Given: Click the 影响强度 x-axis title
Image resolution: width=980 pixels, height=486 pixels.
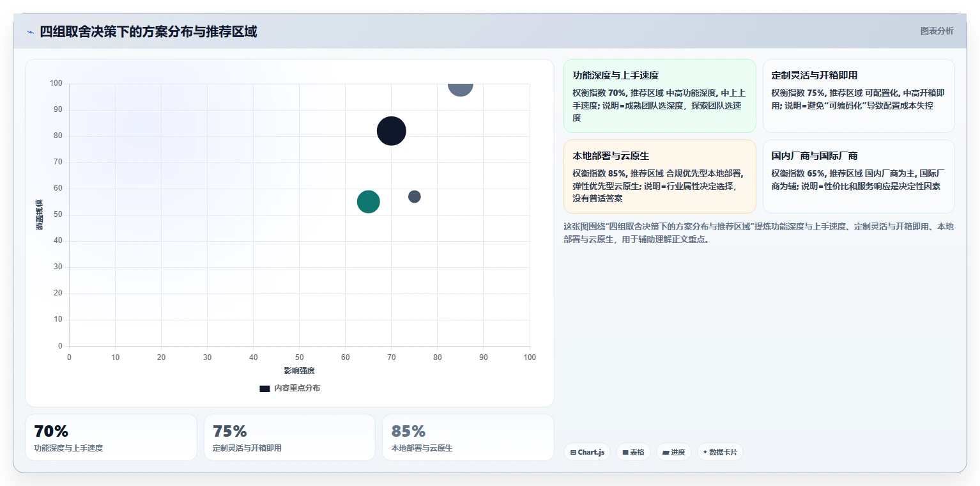Looking at the screenshot, I should pos(299,371).
